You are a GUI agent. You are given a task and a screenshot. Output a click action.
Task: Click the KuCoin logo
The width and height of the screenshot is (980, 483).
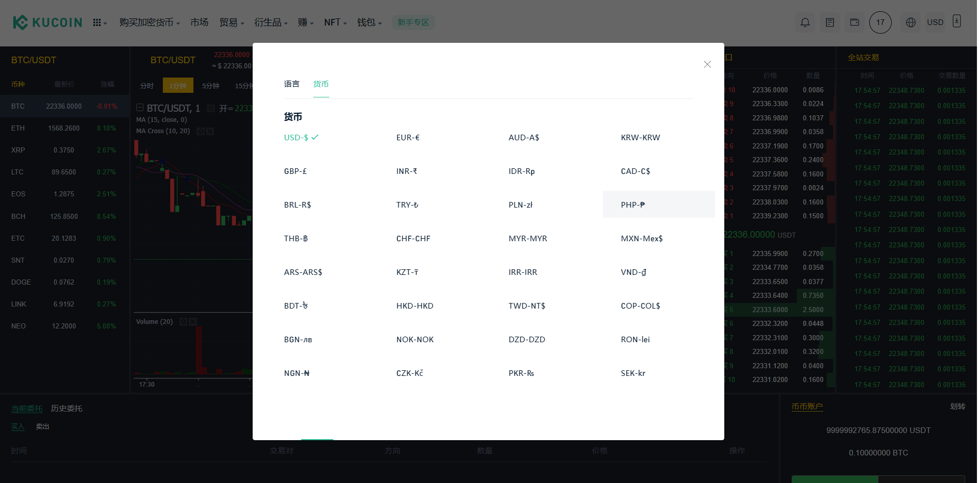pyautogui.click(x=47, y=22)
